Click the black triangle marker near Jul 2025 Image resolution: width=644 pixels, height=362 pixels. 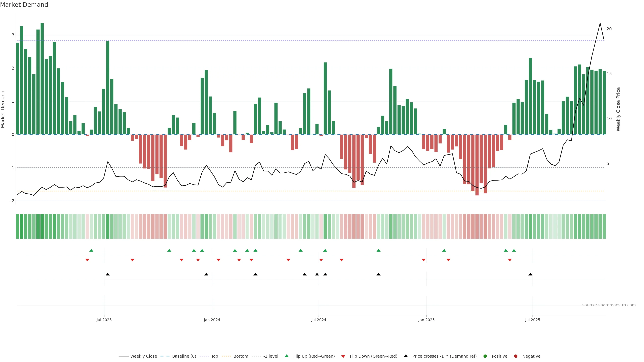(530, 274)
